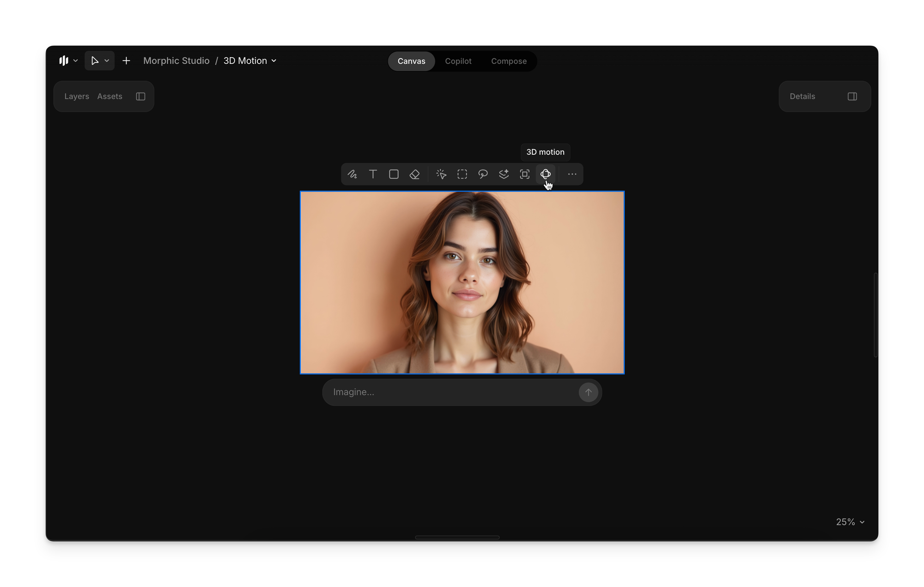This screenshot has width=924, height=587.
Task: Expand the Morphic logo dropdown menu
Action: coord(68,61)
